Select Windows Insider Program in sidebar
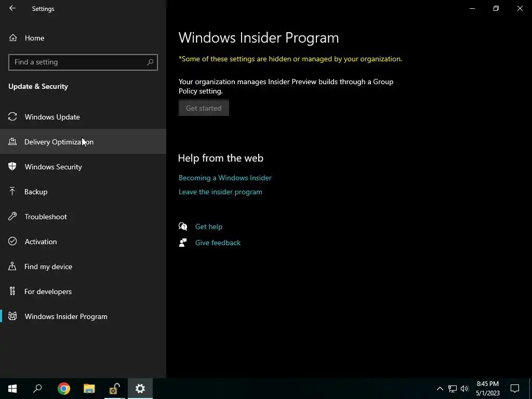The width and height of the screenshot is (532, 399). tap(83, 316)
